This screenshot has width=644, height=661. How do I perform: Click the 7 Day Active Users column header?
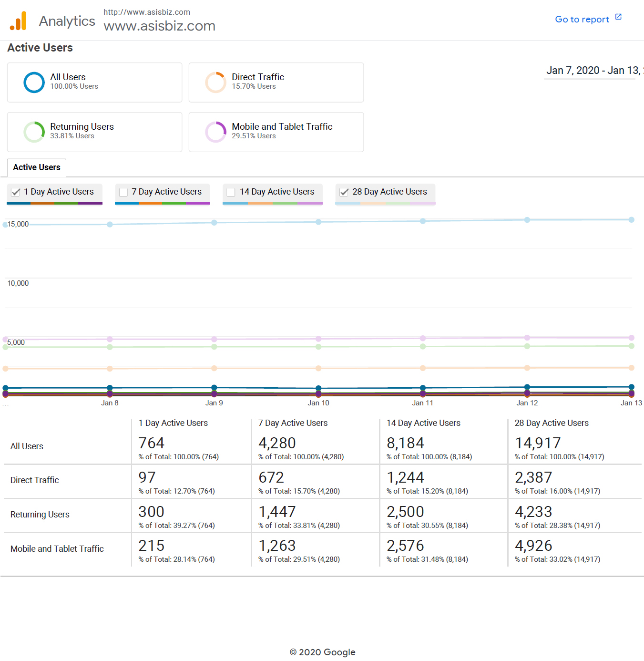coord(293,423)
